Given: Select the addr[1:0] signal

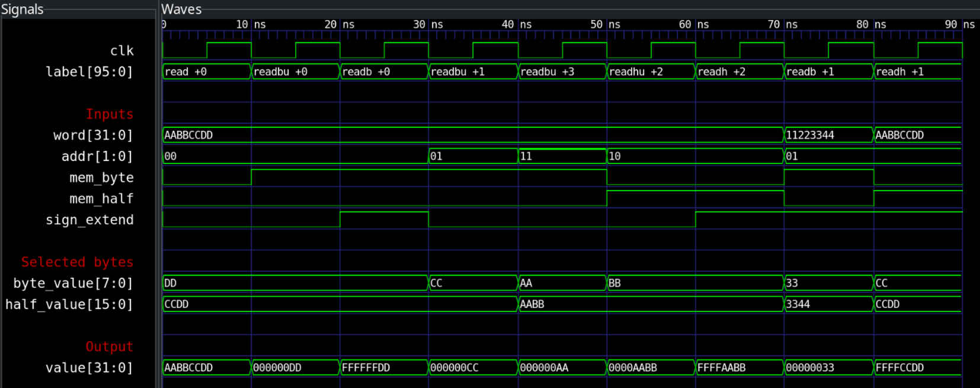Looking at the screenshot, I should pyautogui.click(x=97, y=156).
